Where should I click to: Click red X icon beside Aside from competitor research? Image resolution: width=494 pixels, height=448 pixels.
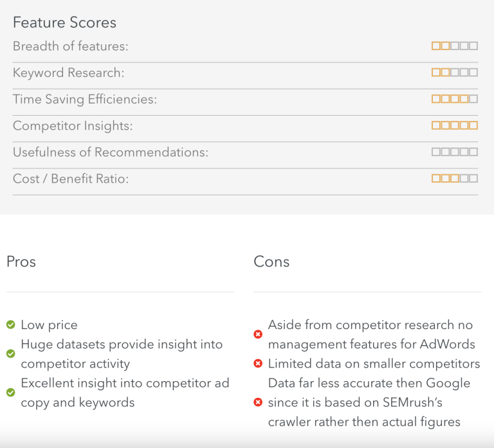coord(258,334)
